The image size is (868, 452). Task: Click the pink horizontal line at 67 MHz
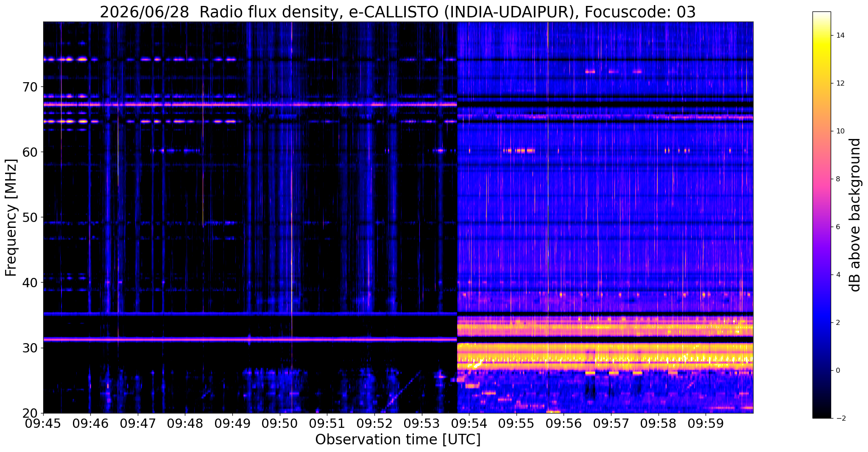(x=250, y=104)
